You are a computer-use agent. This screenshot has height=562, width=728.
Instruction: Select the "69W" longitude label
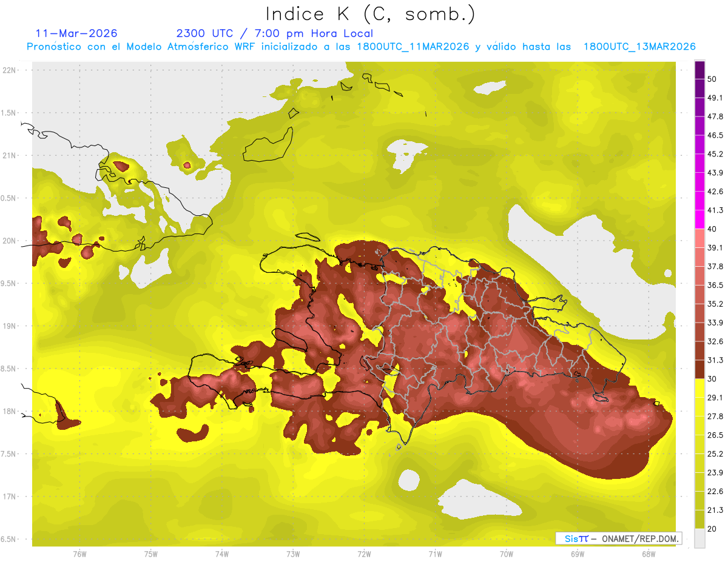578,554
